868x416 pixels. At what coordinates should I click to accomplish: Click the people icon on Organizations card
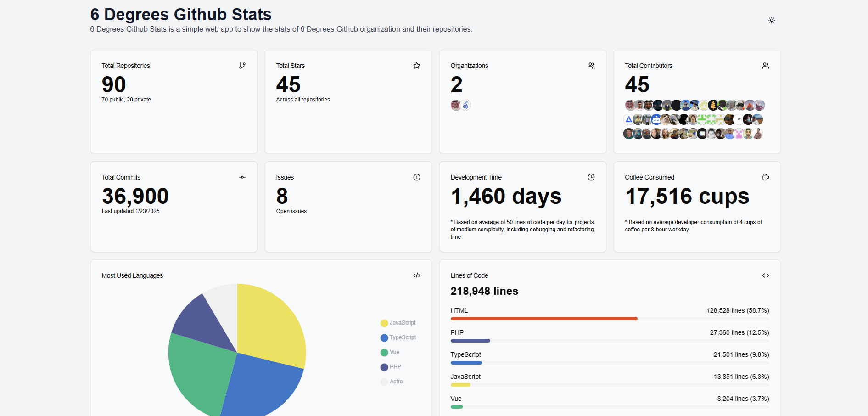[591, 65]
